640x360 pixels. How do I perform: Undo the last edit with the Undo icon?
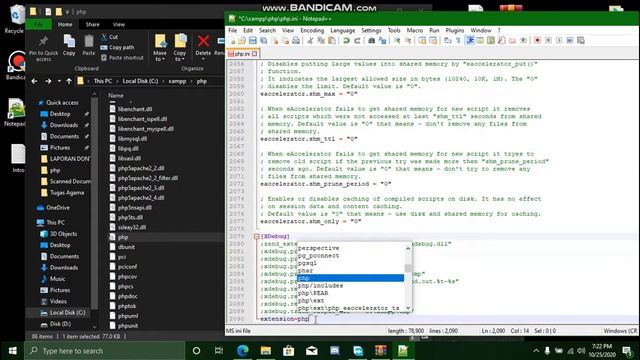click(346, 40)
